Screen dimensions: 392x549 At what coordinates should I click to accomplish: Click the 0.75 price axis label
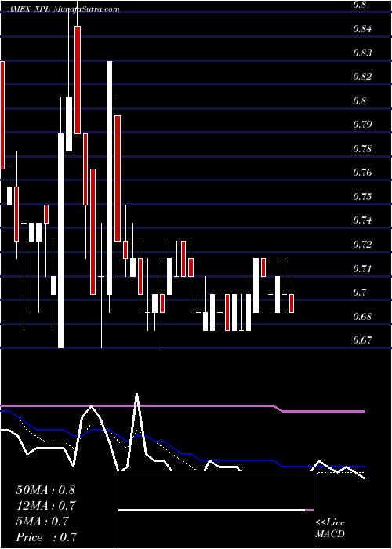point(362,196)
